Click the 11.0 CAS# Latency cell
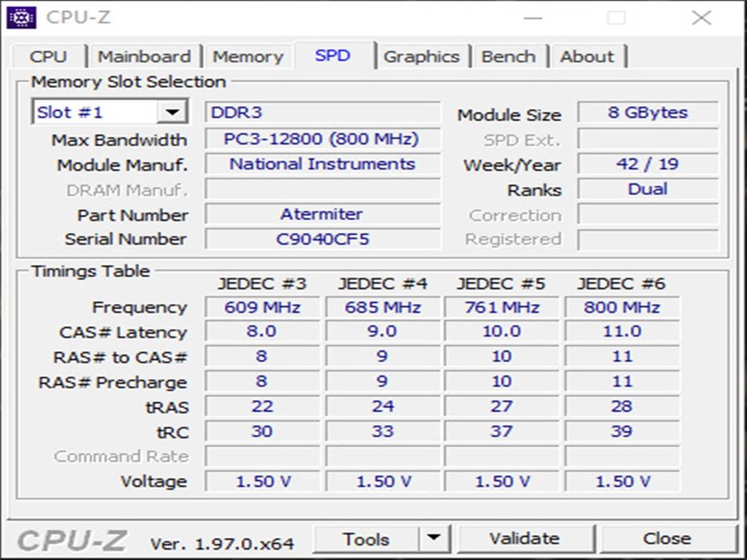Screen dimensions: 747x560 point(622,331)
